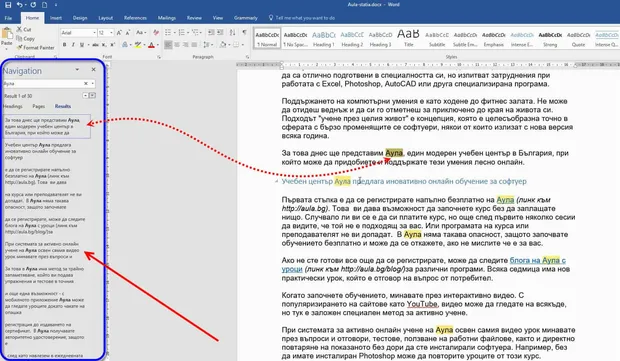Toggle Bold formatting button
Viewport: 620px width, 361px height.
[64, 45]
